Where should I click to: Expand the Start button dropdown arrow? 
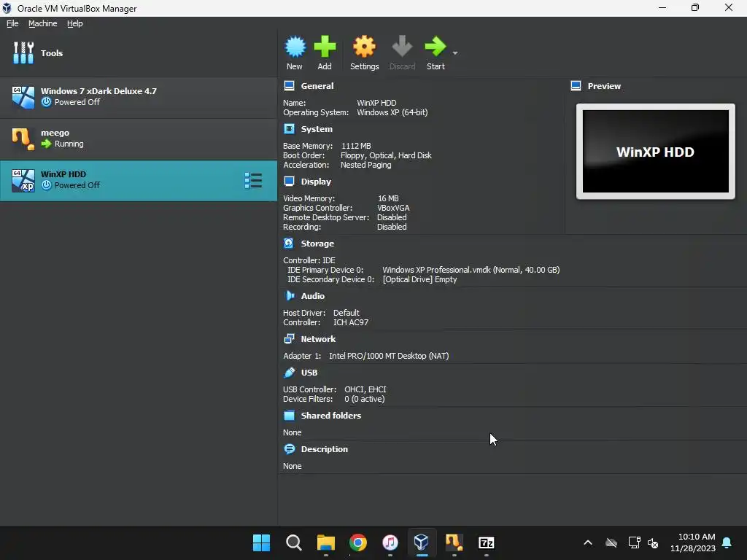(455, 52)
